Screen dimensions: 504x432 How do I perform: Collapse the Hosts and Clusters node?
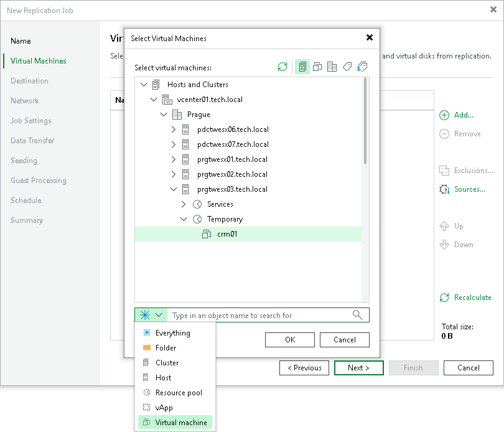(144, 85)
